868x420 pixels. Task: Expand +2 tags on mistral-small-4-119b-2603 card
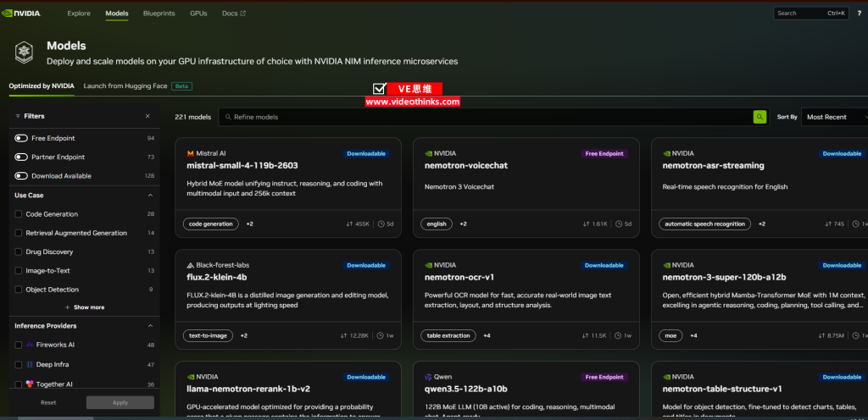[x=250, y=224]
